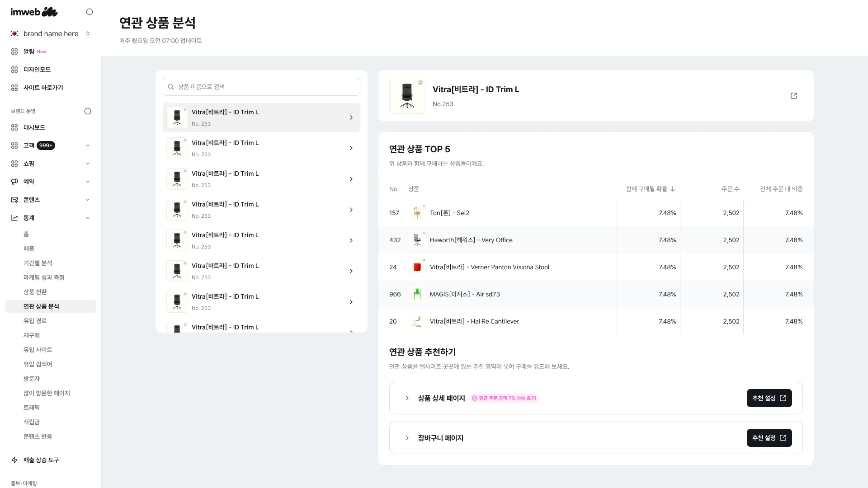Screen dimensions: 868x488
Task: Click the 디자인모드 sidebar icon
Action: [x=14, y=70]
